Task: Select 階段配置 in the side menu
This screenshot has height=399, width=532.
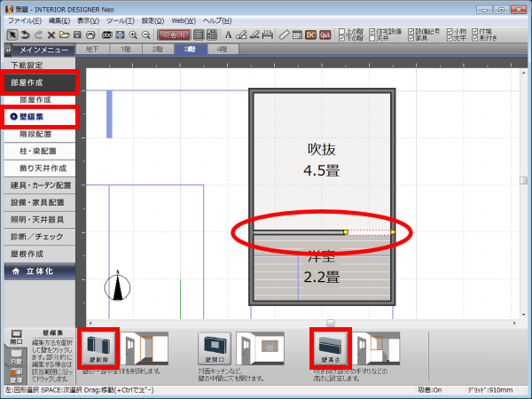Action: (x=43, y=133)
